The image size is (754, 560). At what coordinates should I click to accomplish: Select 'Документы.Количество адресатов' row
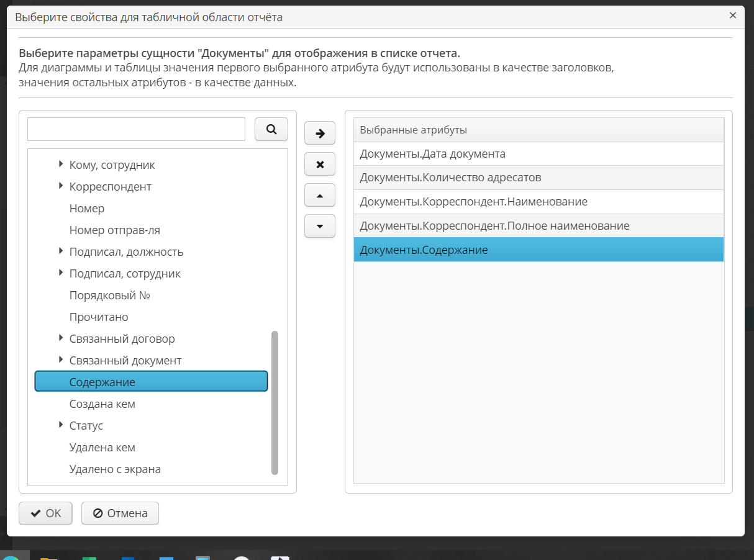450,178
